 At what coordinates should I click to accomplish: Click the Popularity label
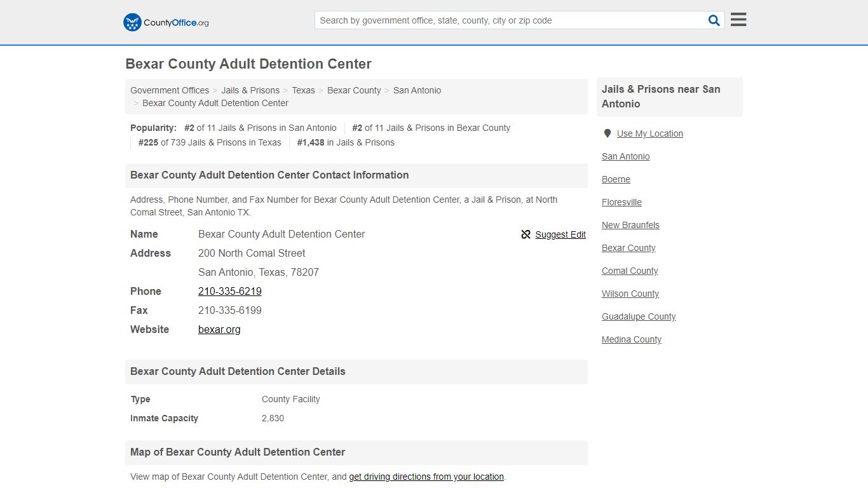pos(153,128)
